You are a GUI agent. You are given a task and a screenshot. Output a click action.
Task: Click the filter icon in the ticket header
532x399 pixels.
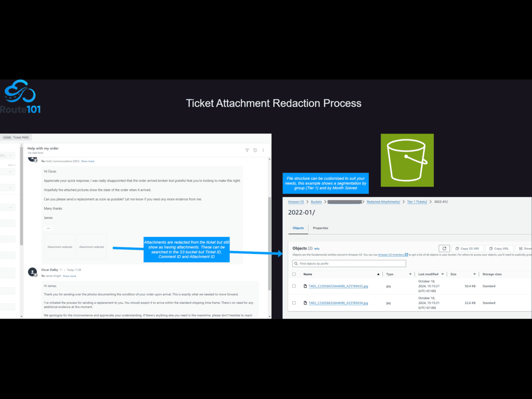(247, 150)
